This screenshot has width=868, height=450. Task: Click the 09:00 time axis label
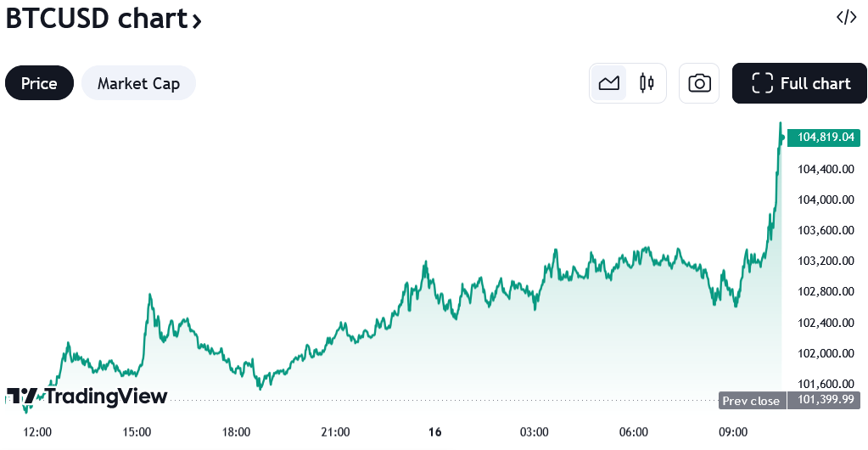pyautogui.click(x=733, y=431)
